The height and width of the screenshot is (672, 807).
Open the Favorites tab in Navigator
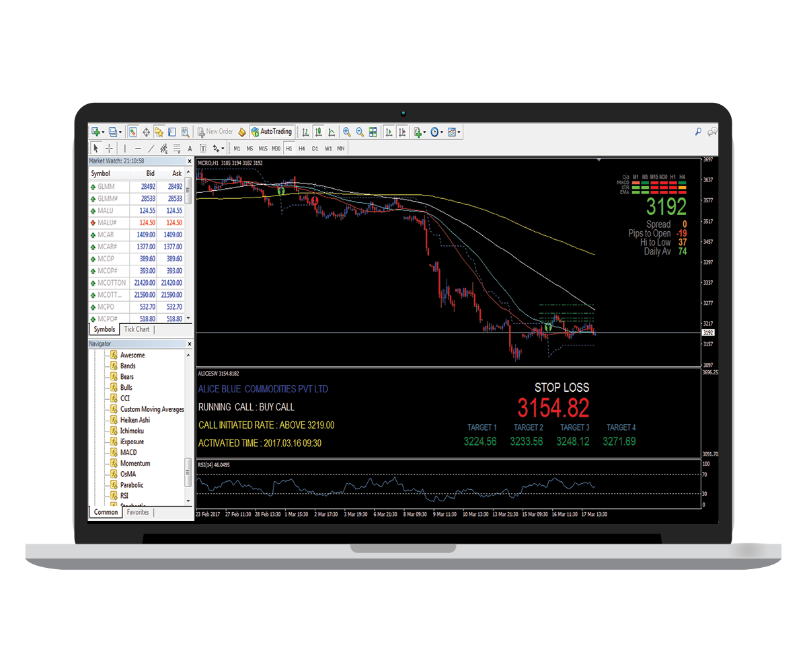tap(138, 512)
